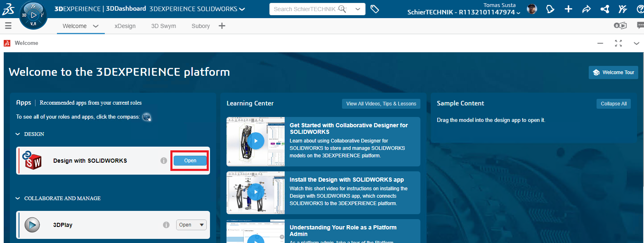Click the 3DPlay icon at the tab bar's right
The width and height of the screenshot is (644, 243).
(x=620, y=26)
